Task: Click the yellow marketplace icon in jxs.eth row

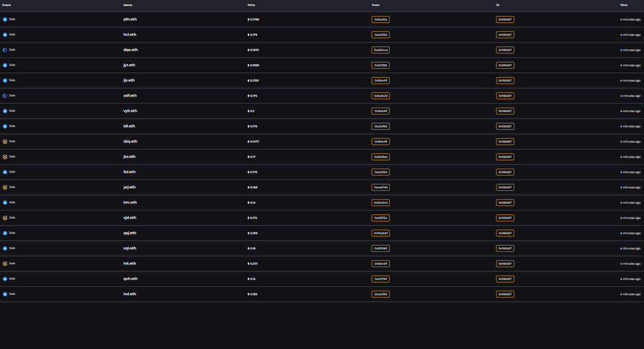Action: pyautogui.click(x=5, y=157)
